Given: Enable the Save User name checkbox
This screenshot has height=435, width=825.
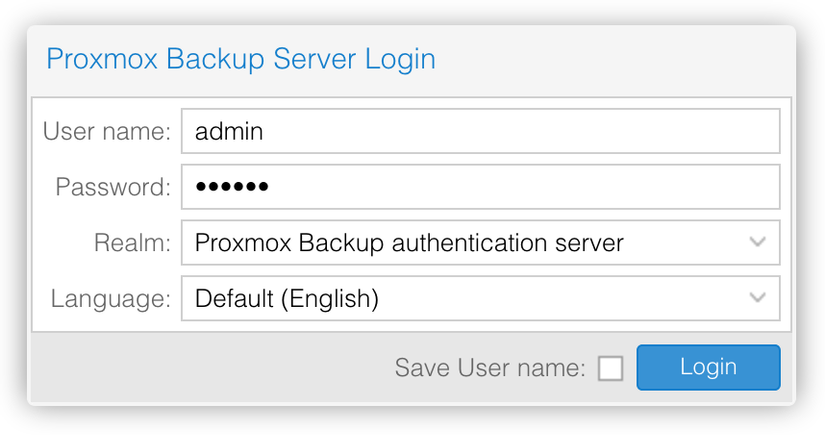Looking at the screenshot, I should tap(610, 368).
